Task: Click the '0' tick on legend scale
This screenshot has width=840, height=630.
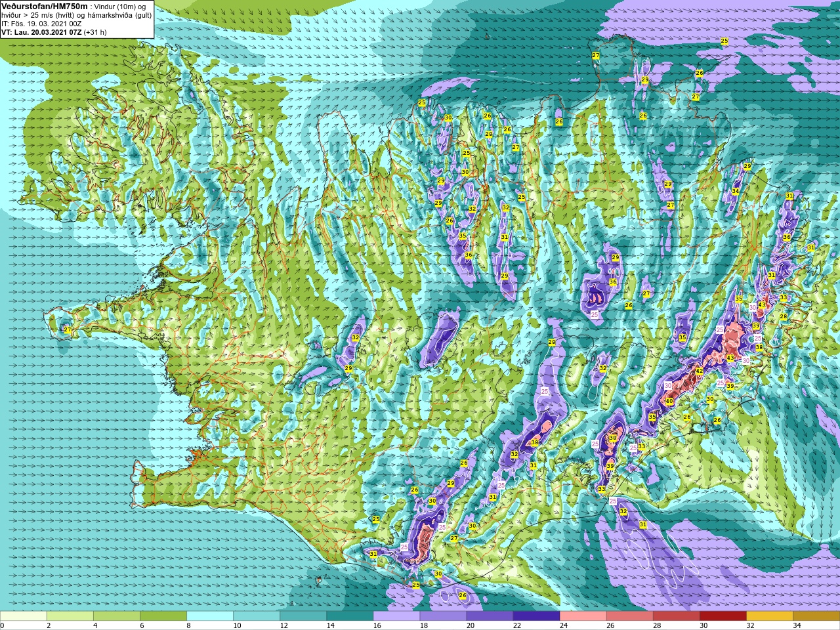Action: 3,625
